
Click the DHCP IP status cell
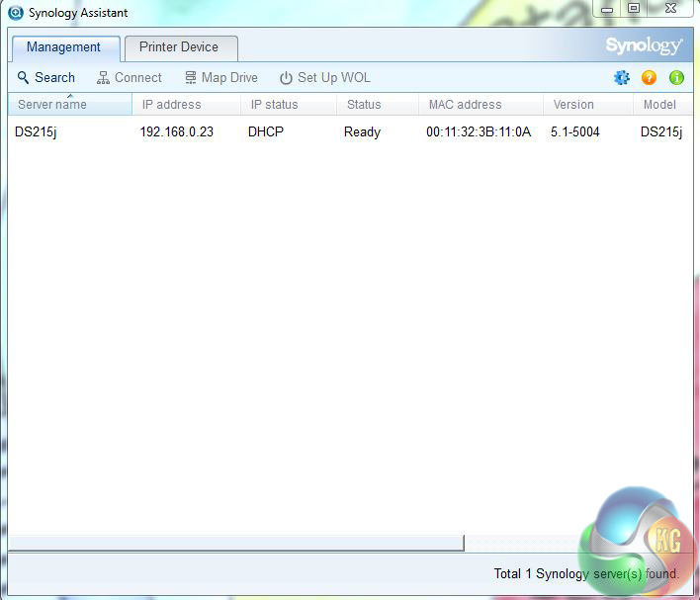click(x=266, y=132)
